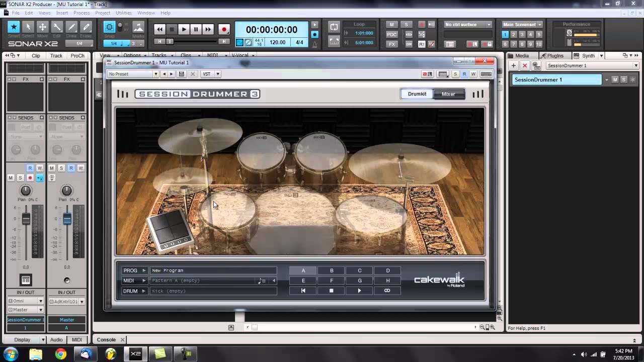Click the tempo value 120.00
The height and width of the screenshot is (362, 644).
point(278,43)
